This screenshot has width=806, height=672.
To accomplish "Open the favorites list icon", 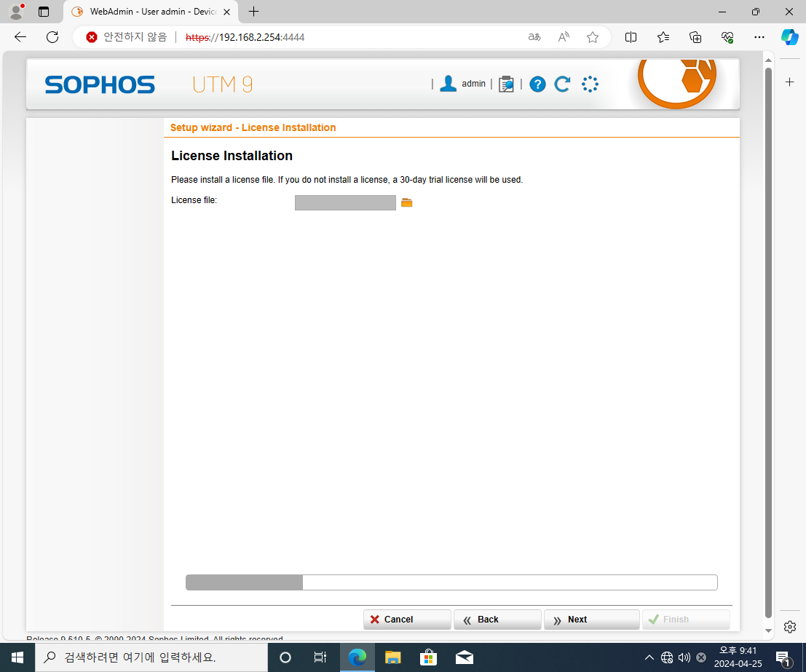I will tap(663, 37).
